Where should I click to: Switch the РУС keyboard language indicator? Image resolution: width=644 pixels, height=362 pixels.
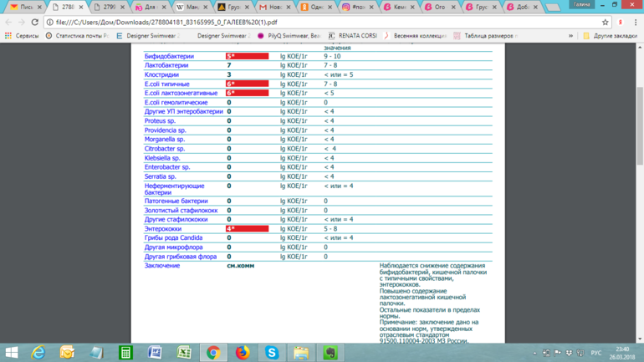point(595,353)
